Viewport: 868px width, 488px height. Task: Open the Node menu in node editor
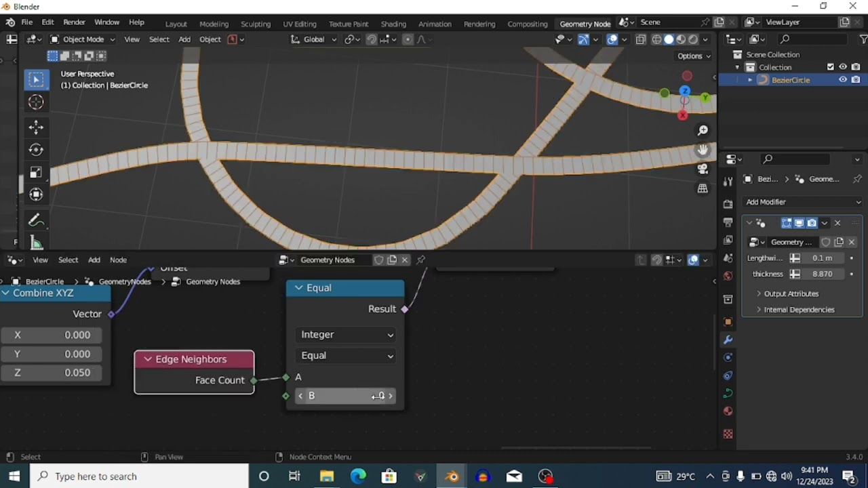tap(118, 260)
